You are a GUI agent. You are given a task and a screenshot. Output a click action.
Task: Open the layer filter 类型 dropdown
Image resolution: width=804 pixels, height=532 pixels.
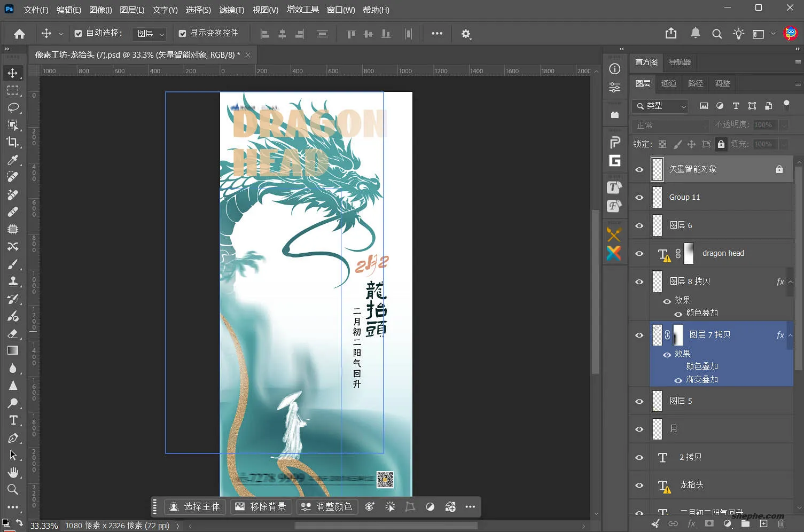click(660, 106)
